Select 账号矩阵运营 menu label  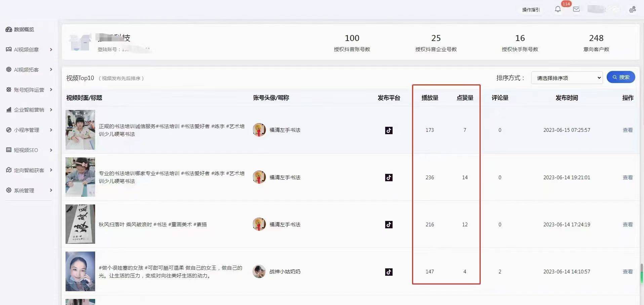[29, 90]
